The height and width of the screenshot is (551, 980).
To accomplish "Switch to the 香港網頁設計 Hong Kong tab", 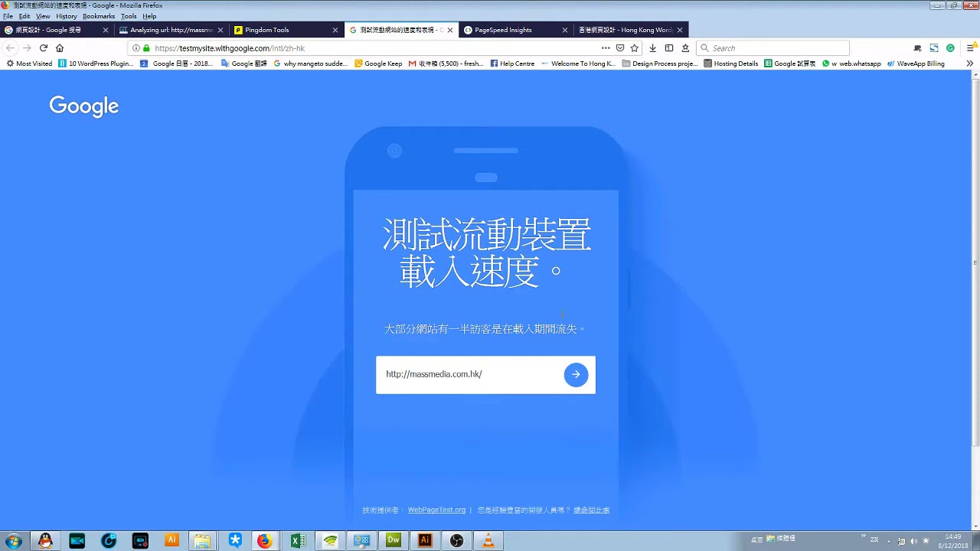I will point(632,30).
